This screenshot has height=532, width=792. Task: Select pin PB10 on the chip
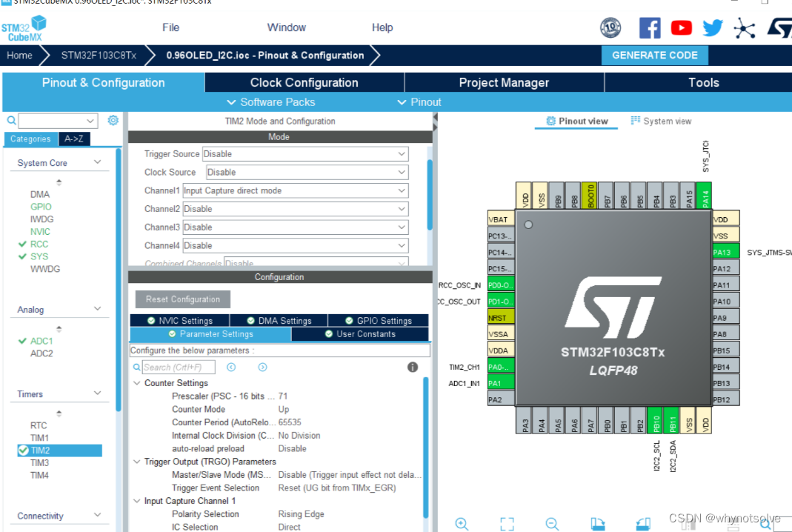(656, 421)
